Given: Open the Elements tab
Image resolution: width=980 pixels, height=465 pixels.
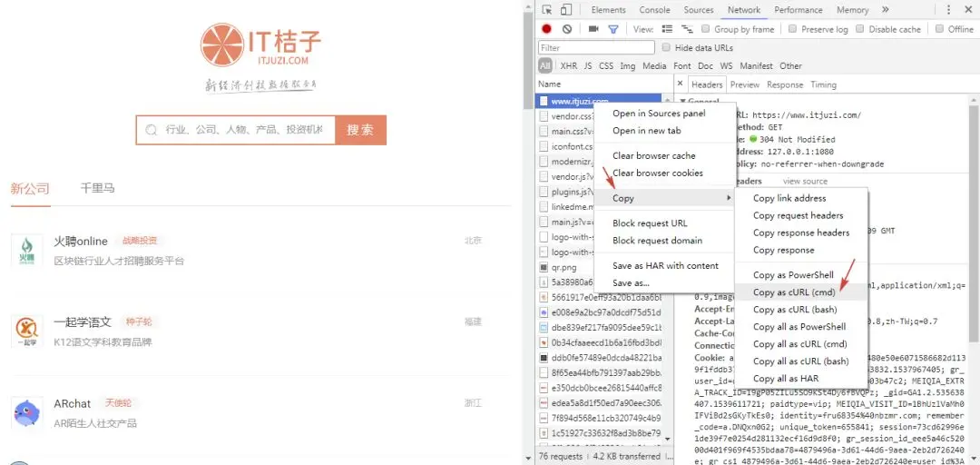Looking at the screenshot, I should coord(608,9).
